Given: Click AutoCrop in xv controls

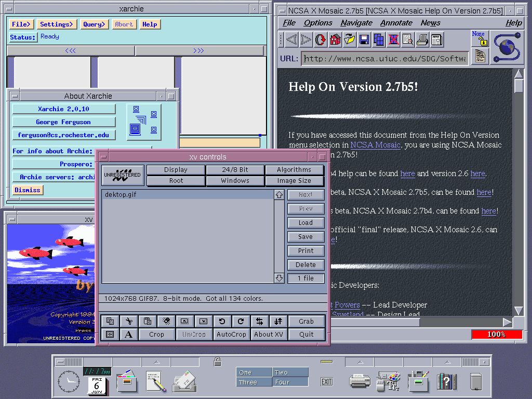Looking at the screenshot, I should [231, 334].
